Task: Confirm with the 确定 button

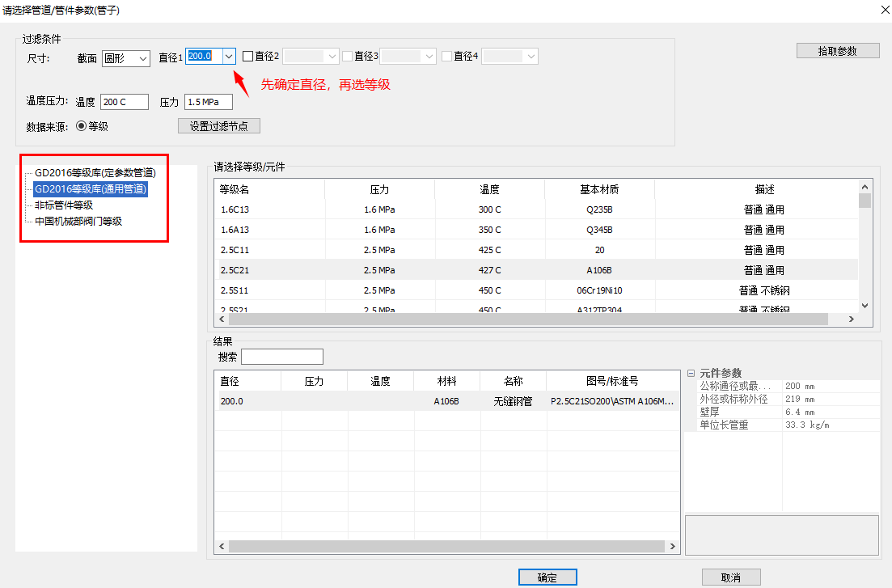Action: click(547, 577)
